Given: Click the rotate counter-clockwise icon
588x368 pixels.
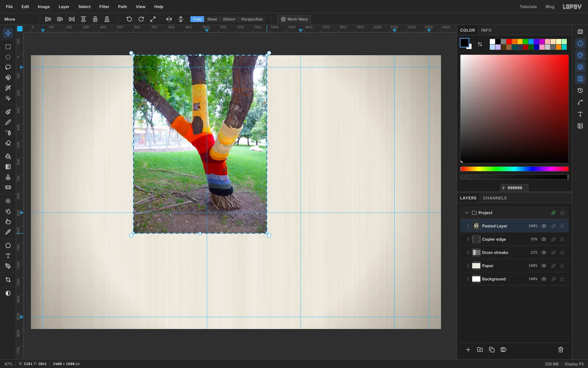Looking at the screenshot, I should point(129,19).
